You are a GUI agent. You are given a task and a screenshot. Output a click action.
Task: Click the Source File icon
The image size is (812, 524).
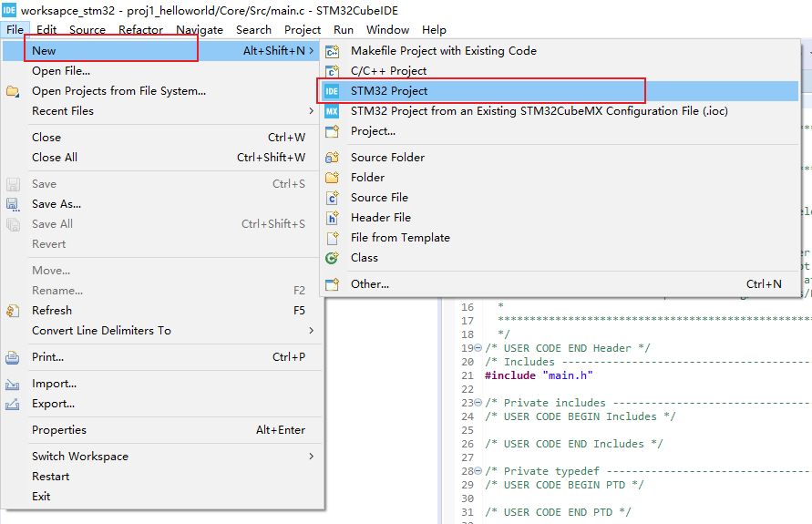point(332,198)
